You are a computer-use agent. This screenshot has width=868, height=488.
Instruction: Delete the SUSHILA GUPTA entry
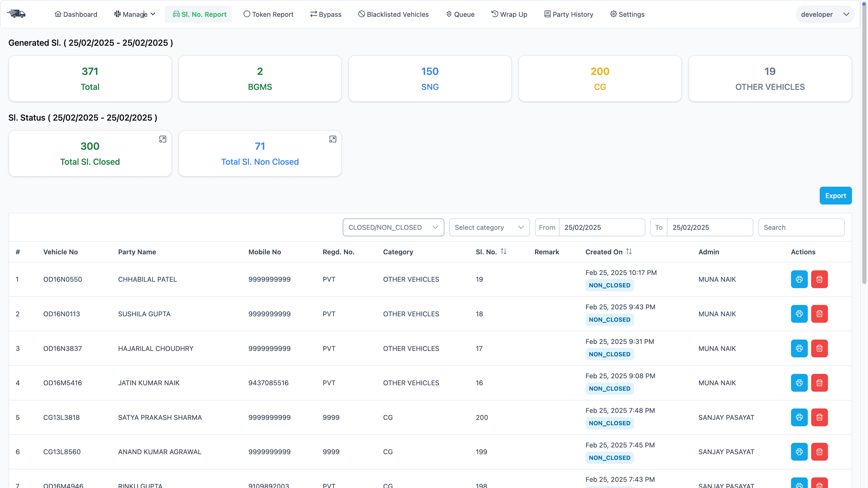tap(819, 313)
